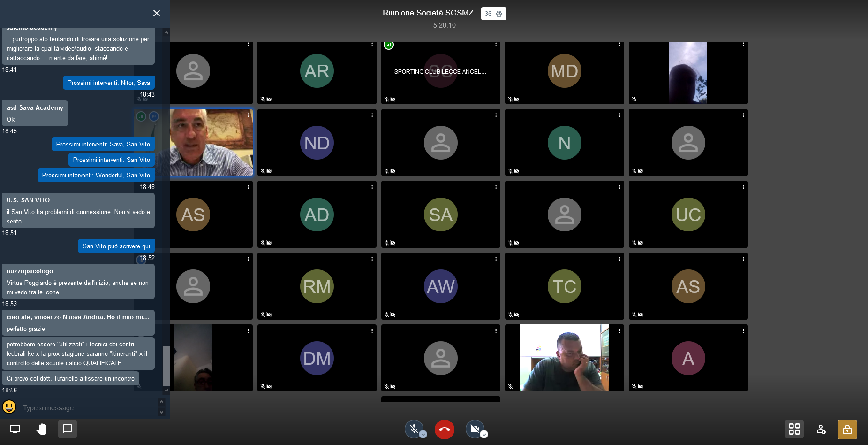Toggle the chat panel button
This screenshot has height=445, width=868.
68,429
